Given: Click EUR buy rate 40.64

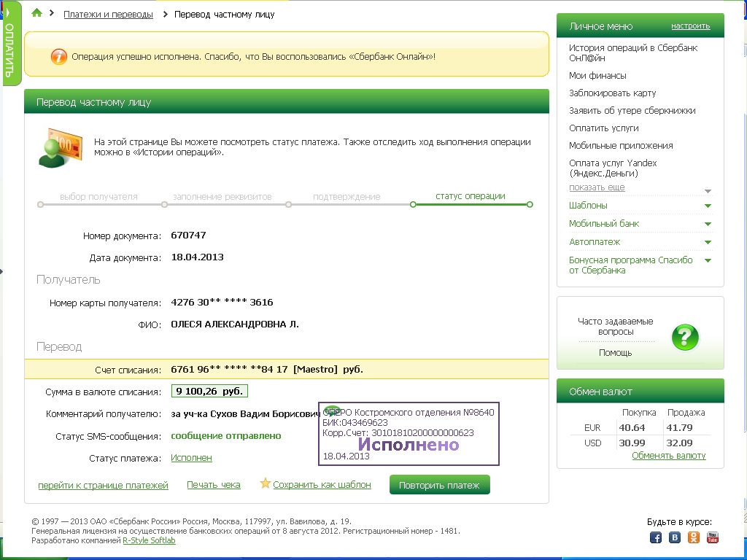Looking at the screenshot, I should [632, 427].
